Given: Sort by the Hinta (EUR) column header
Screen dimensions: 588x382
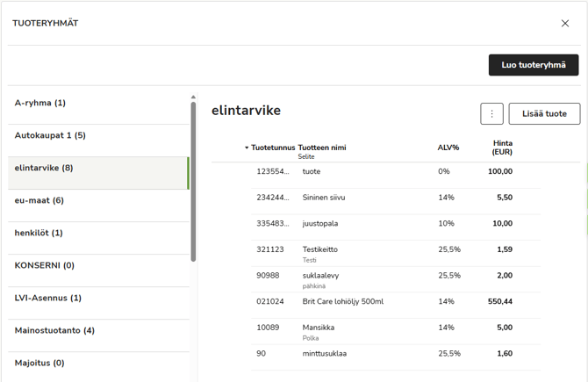Looking at the screenshot, I should [x=502, y=148].
